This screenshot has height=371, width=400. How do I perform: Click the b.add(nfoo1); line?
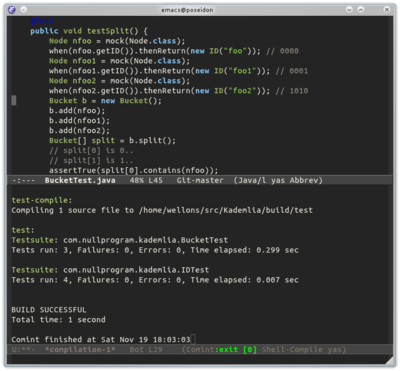[x=79, y=121]
